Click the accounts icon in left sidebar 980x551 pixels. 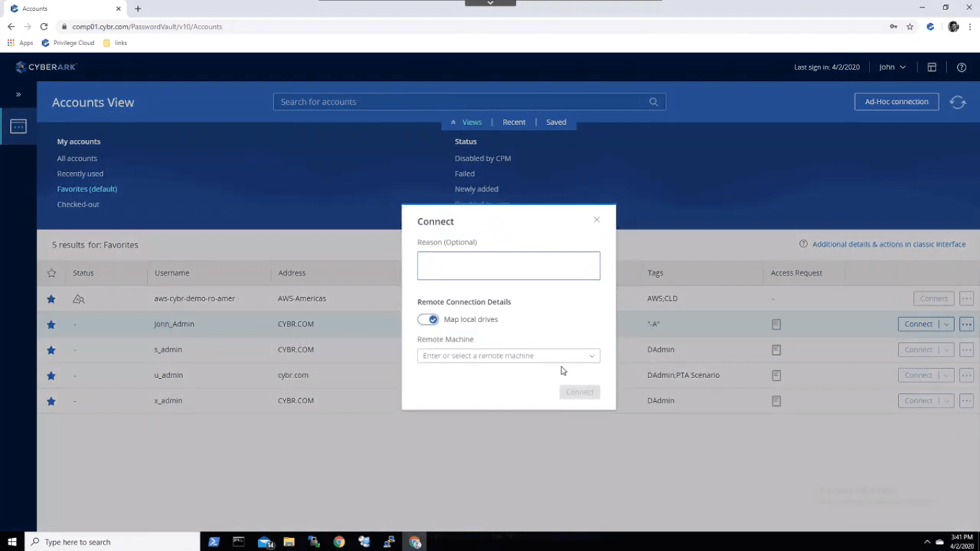coord(18,126)
